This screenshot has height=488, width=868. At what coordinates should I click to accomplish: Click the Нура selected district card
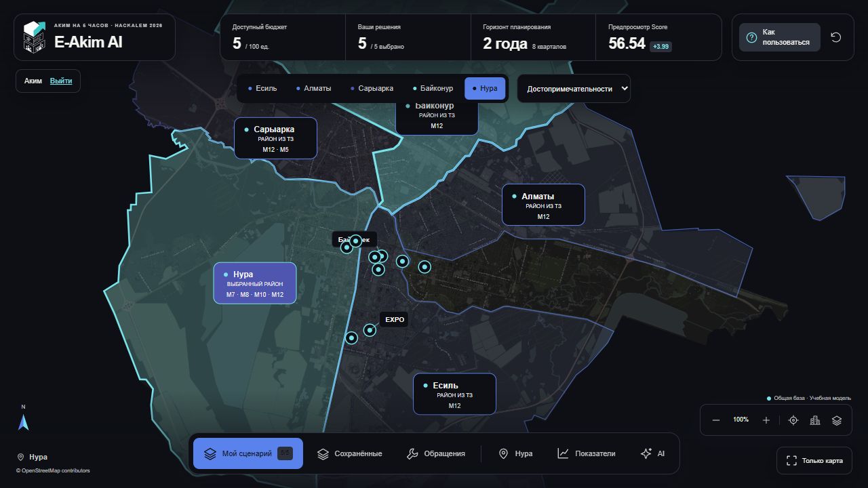point(255,283)
